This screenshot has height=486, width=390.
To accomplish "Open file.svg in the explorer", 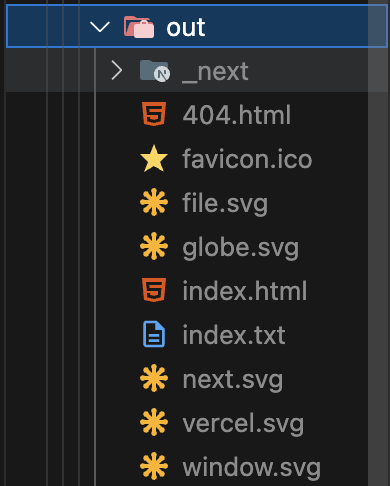I will [225, 204].
